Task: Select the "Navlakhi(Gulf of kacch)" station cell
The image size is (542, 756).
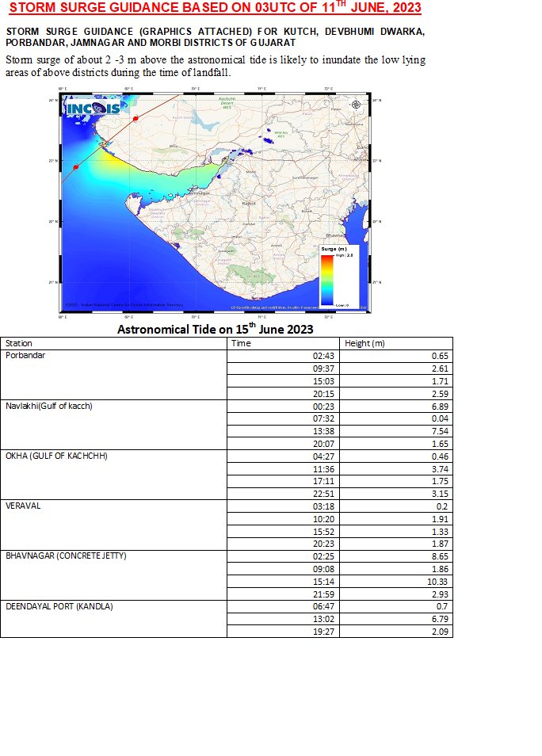Action: 114,425
